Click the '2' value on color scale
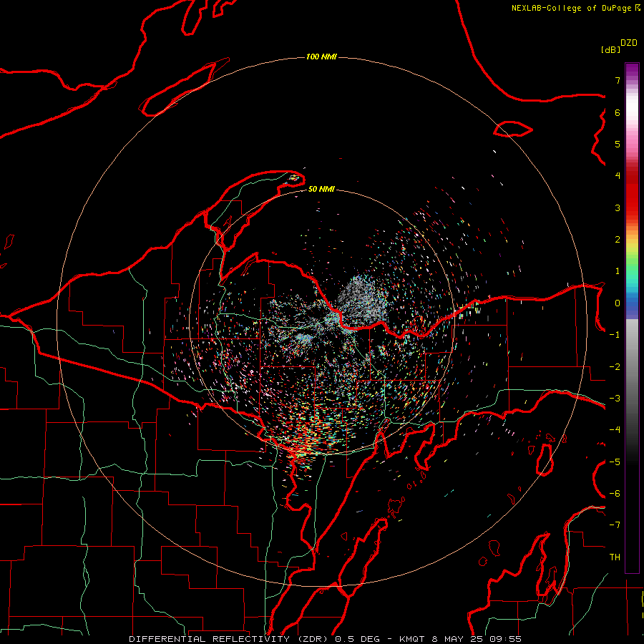 click(x=618, y=240)
